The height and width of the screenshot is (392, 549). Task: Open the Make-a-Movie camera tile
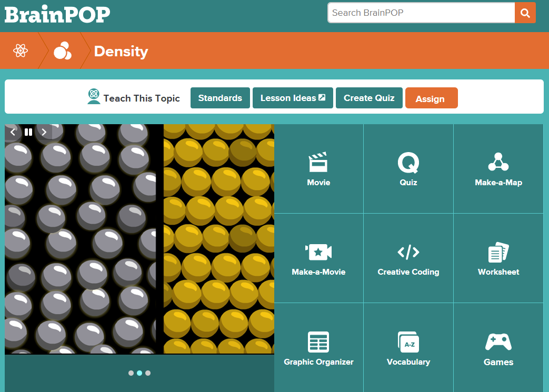click(318, 258)
